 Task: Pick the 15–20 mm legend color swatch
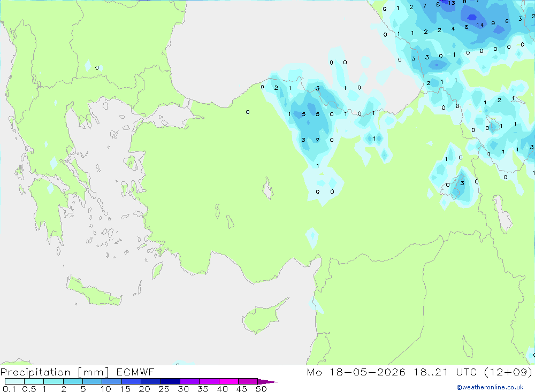pyautogui.click(x=131, y=381)
